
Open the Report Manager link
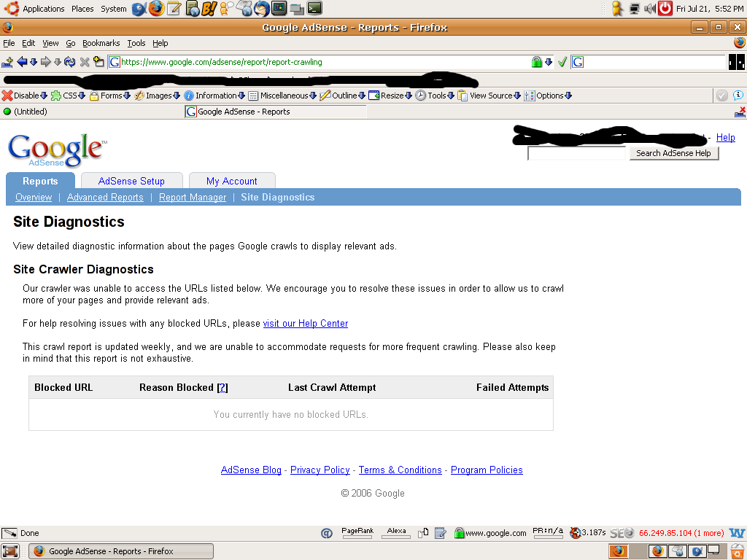point(193,197)
